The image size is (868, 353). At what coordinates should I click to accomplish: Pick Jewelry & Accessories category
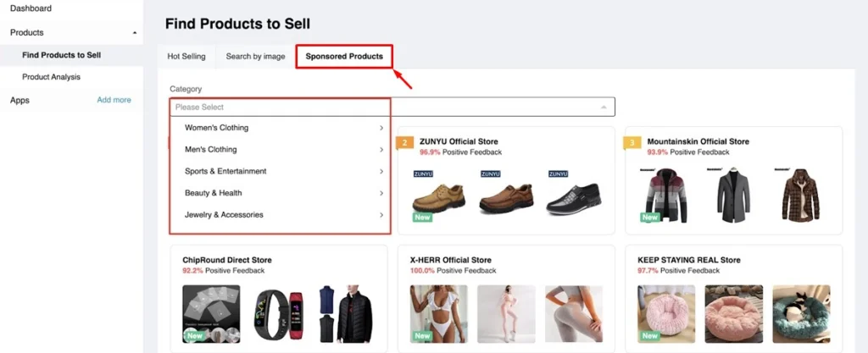pyautogui.click(x=280, y=215)
